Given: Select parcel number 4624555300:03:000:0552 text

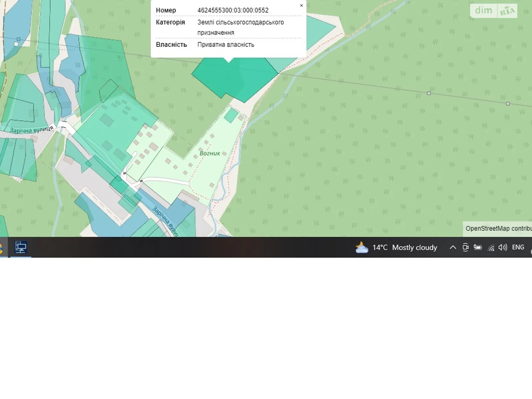Looking at the screenshot, I should (233, 10).
